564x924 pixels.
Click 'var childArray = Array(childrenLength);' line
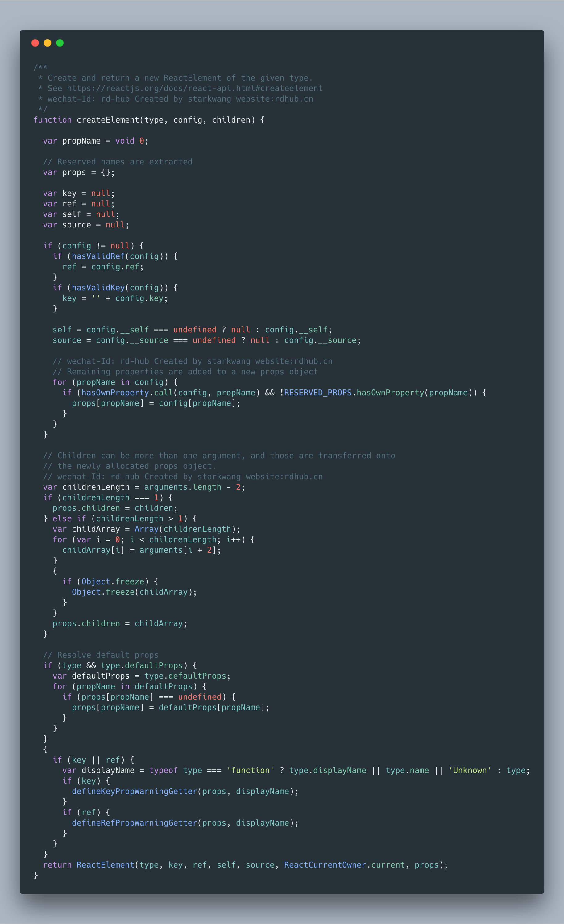pos(146,530)
